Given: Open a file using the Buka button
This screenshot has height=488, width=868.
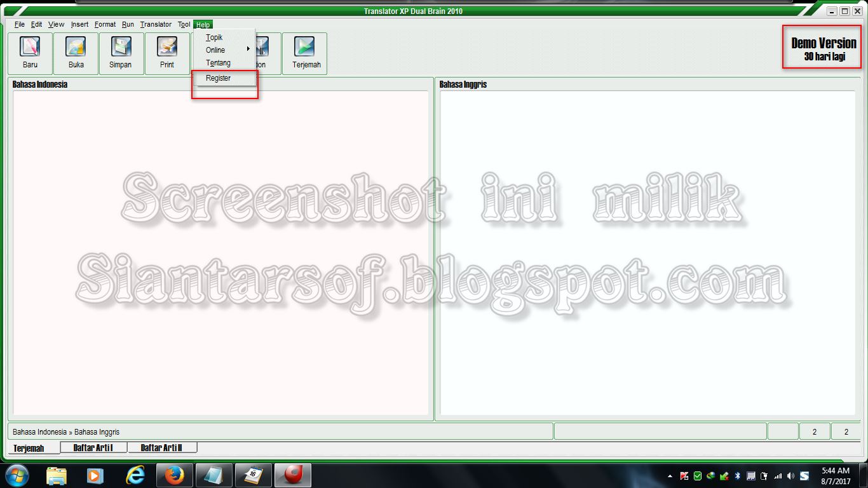Looking at the screenshot, I should (x=76, y=53).
